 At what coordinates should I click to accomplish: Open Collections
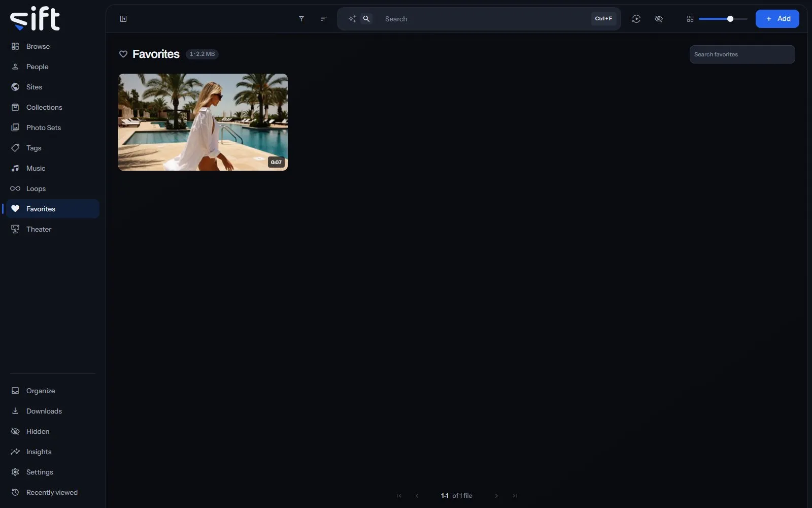click(x=53, y=107)
